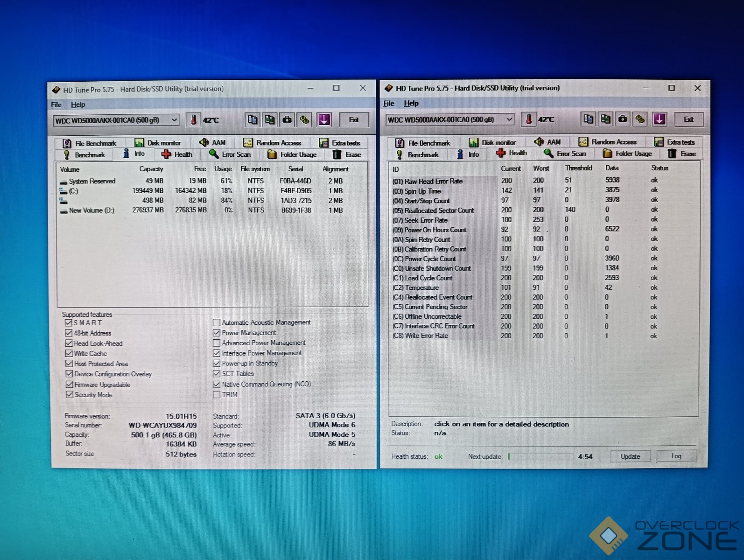Click camera save screenshot icon in right window
Viewport: 744px width, 560px height.
(x=623, y=119)
